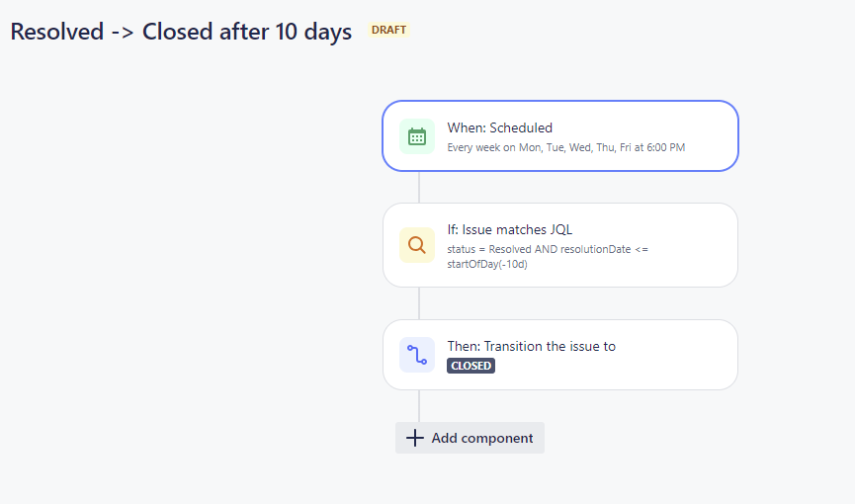Click connector line between trigger and condition

(419, 187)
